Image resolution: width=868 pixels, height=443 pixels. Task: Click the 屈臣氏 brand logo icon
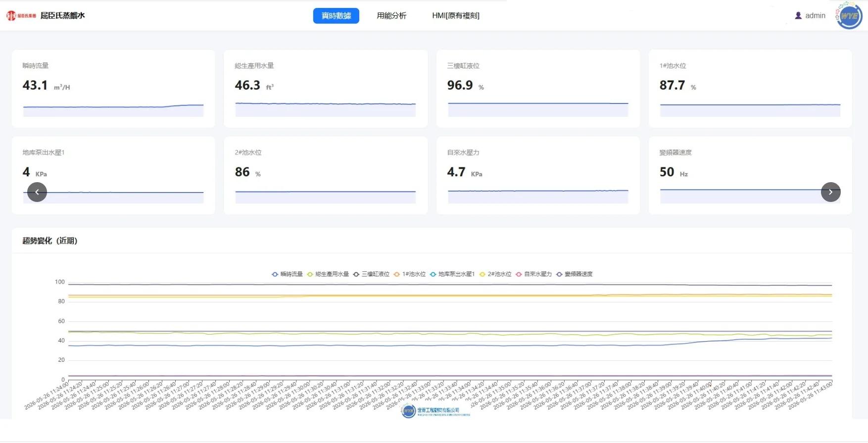(x=21, y=16)
